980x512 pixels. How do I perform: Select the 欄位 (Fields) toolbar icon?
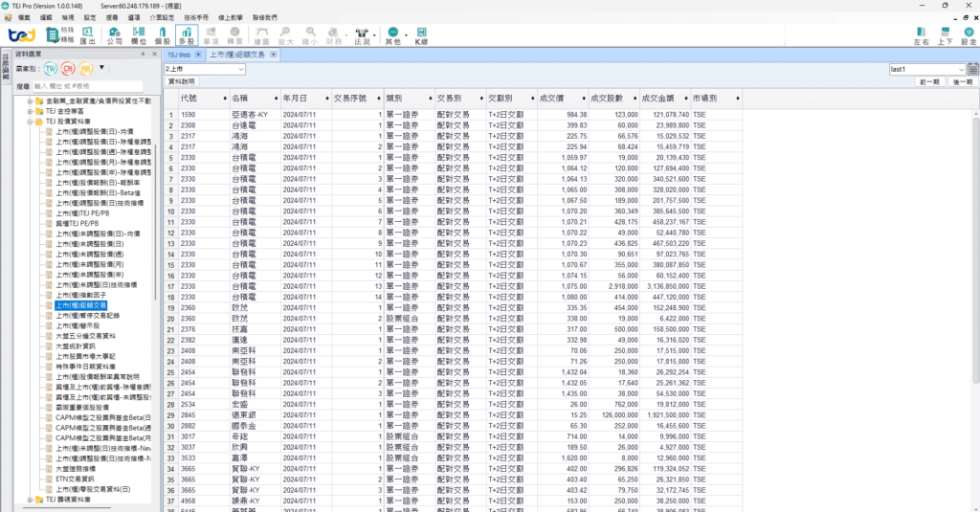pos(138,35)
